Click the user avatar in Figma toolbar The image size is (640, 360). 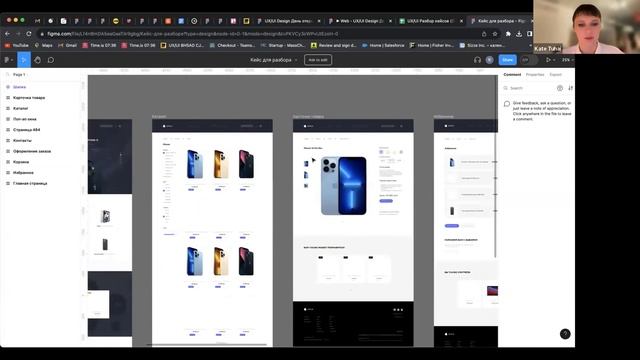coord(489,60)
